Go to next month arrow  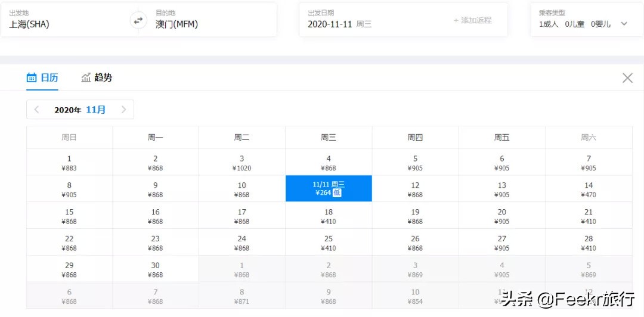coord(123,110)
